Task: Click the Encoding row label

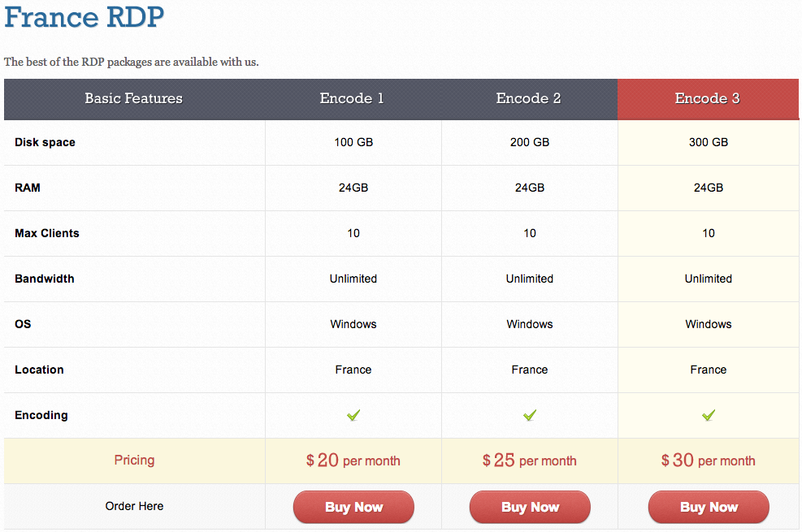Action: (41, 415)
